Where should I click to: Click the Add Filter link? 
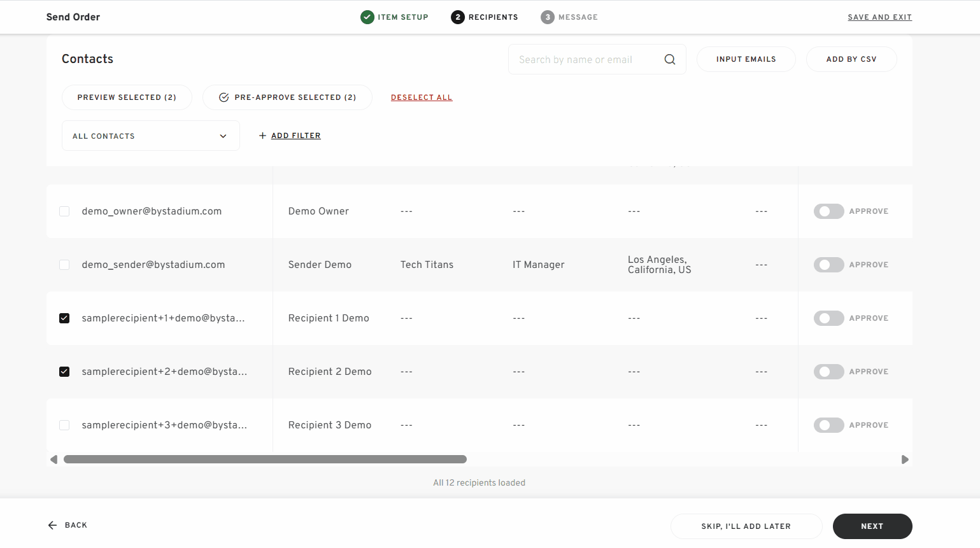click(x=296, y=136)
